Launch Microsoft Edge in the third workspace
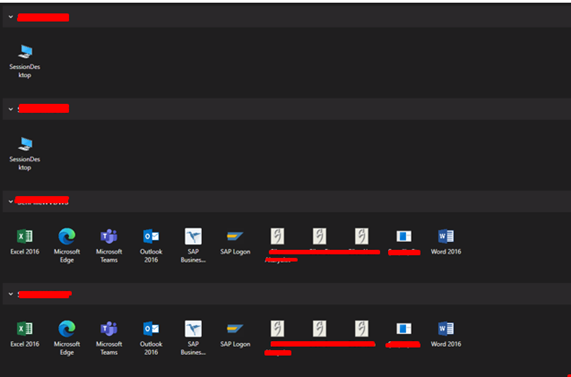571x377 pixels. pos(67,245)
